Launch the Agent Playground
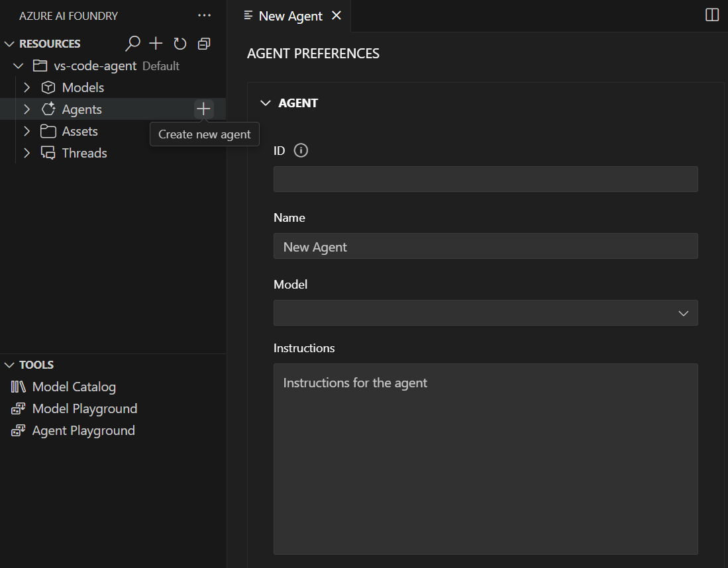Screen dimensions: 728x568 click(x=83, y=430)
